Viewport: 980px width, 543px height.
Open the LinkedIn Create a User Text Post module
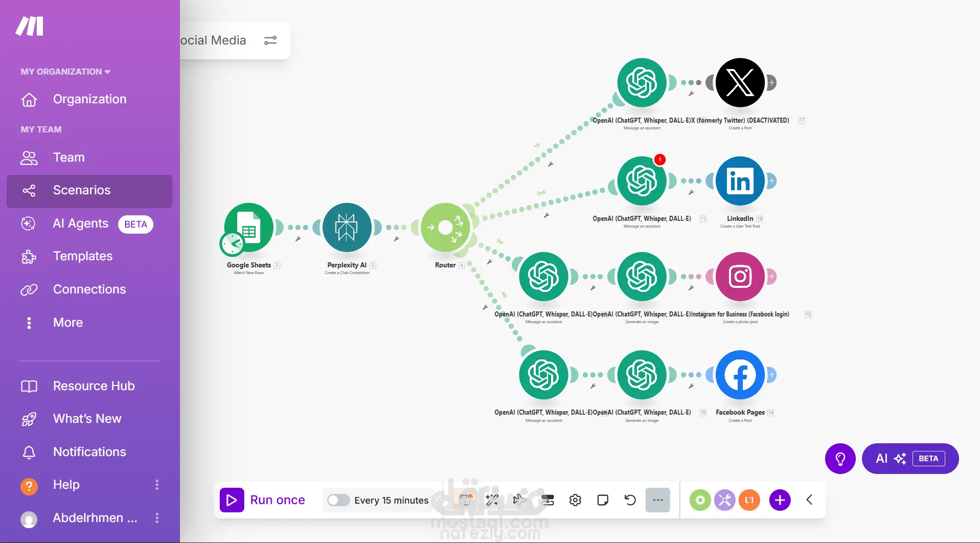coord(740,181)
